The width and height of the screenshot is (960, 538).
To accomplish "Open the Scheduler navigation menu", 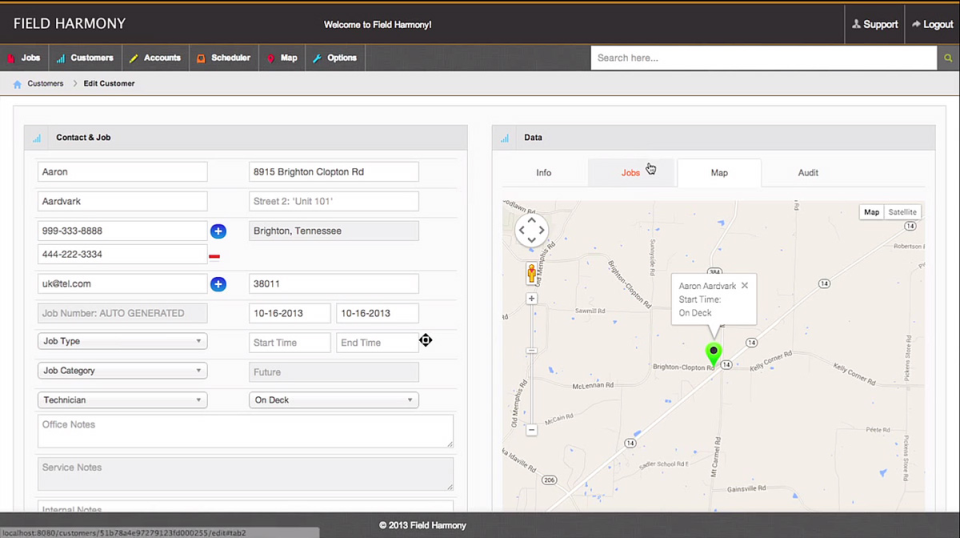I will pos(223,58).
